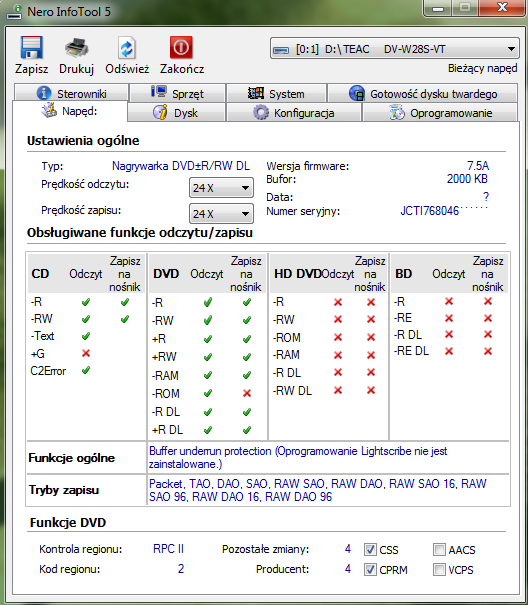Click the Sprzęt tab computer icon

(x=159, y=92)
